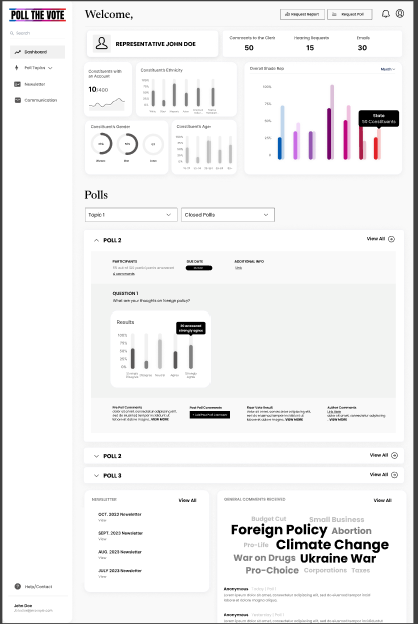Viewport: 418px width, 624px height.
Task: Click the dark purple bar in overall chart
Action: 329,134
